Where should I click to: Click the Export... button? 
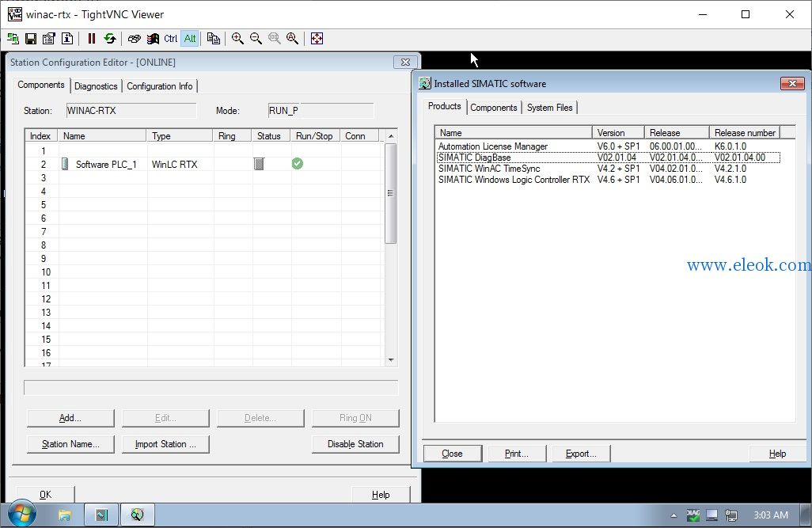tap(581, 454)
